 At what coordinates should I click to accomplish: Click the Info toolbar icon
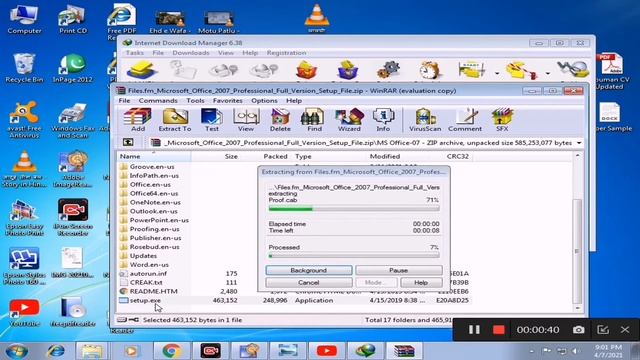[x=383, y=120]
